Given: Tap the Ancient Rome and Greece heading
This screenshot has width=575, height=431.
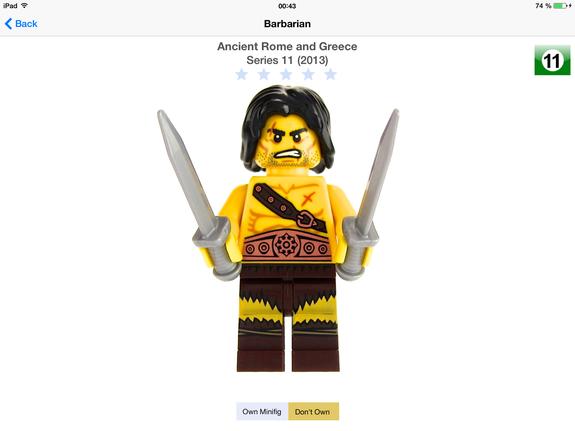Looking at the screenshot, I should coord(287,47).
